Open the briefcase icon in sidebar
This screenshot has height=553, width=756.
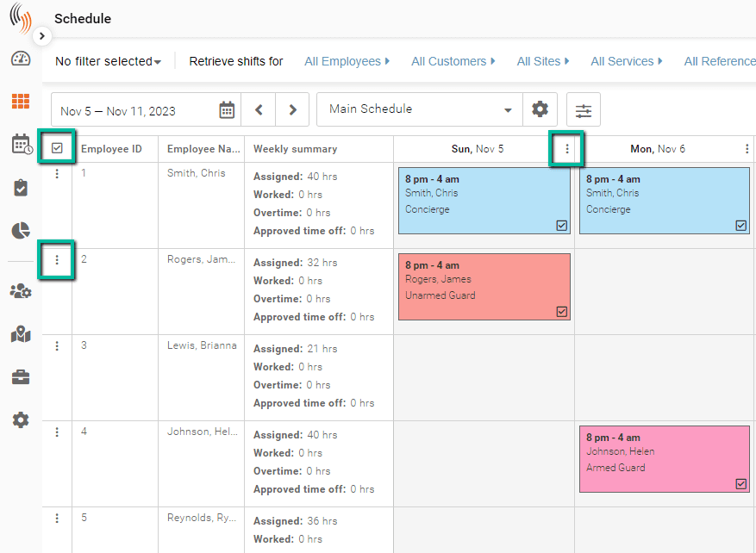[x=21, y=376]
